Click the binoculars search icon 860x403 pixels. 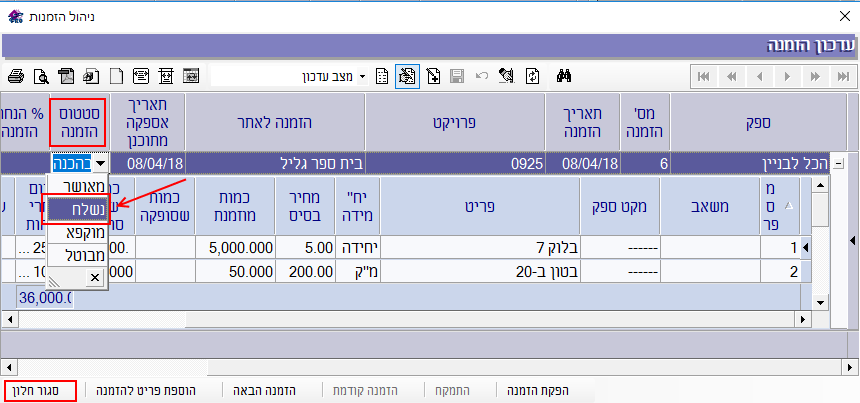coord(564,76)
